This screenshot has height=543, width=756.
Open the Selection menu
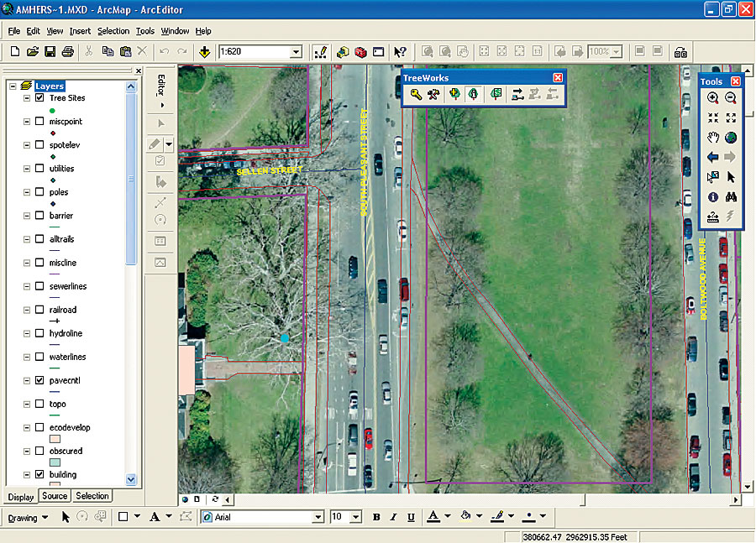(113, 31)
